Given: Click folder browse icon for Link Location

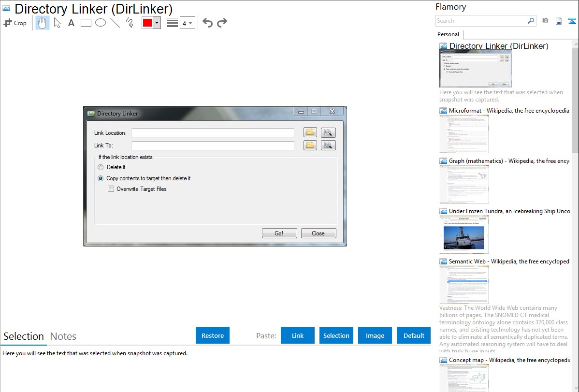Looking at the screenshot, I should 310,132.
